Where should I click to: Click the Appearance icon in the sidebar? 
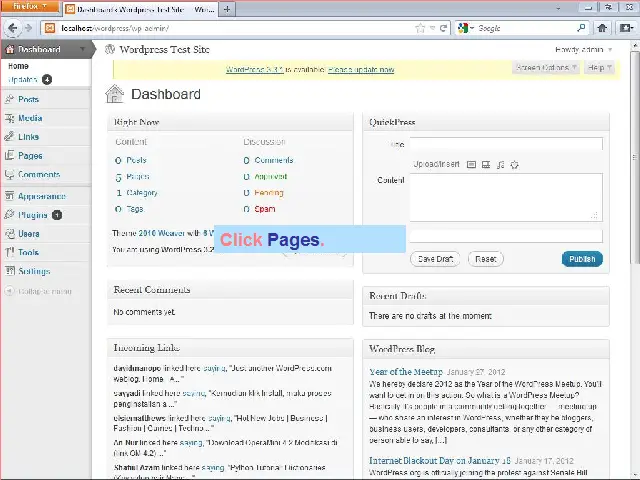(9, 196)
